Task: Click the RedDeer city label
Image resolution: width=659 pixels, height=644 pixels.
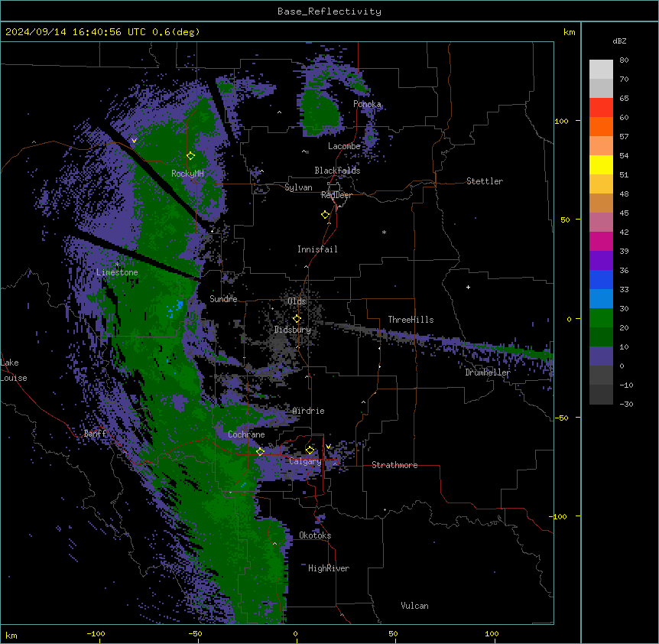Action: [x=336, y=195]
